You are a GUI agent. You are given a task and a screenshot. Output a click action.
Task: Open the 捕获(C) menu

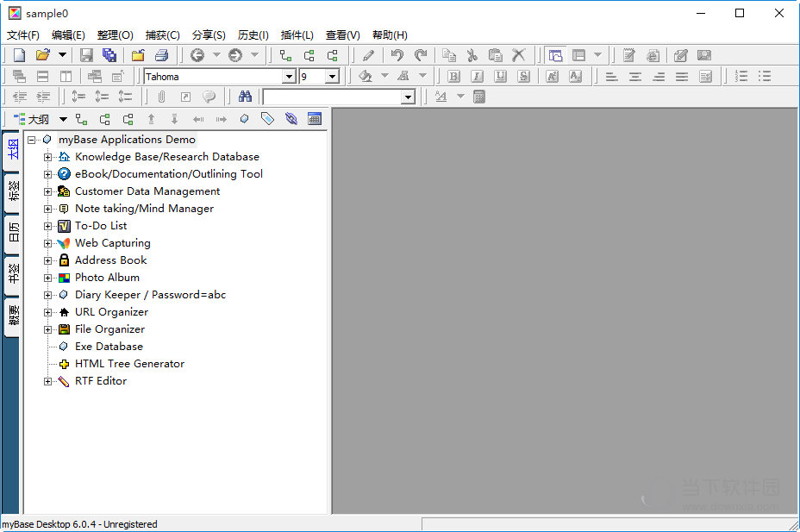tap(163, 34)
